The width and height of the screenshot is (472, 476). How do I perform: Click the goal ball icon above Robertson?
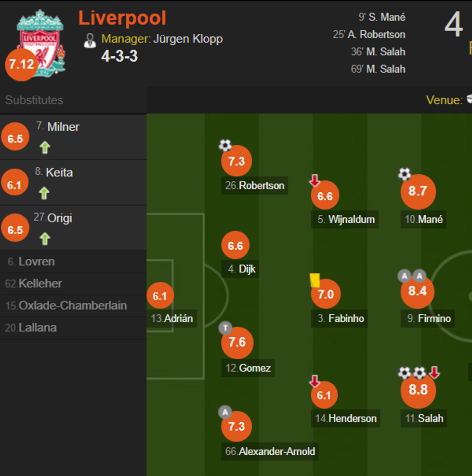tap(225, 145)
